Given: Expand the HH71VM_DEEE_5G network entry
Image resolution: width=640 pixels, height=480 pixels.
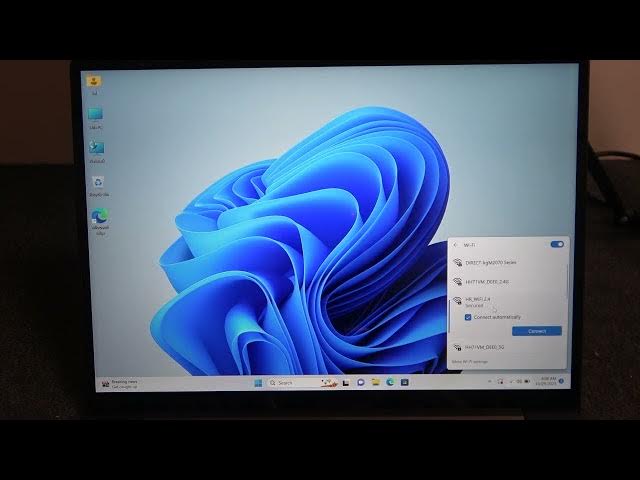Looking at the screenshot, I should point(485,347).
